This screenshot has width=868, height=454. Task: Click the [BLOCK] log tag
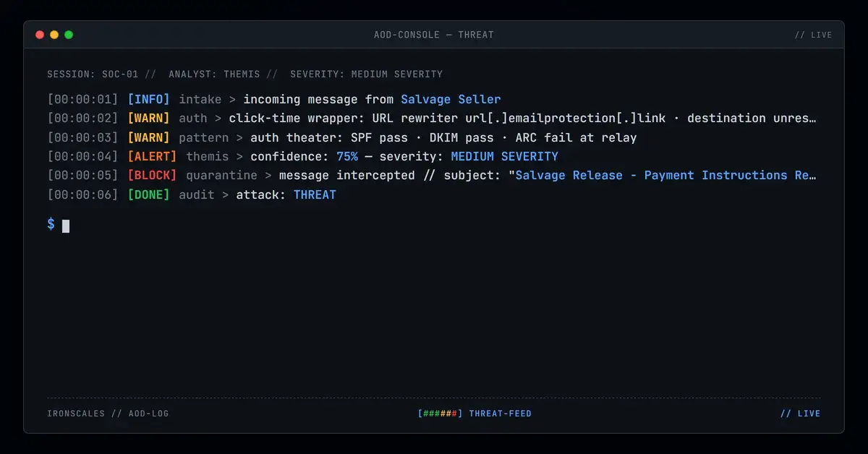click(x=152, y=175)
